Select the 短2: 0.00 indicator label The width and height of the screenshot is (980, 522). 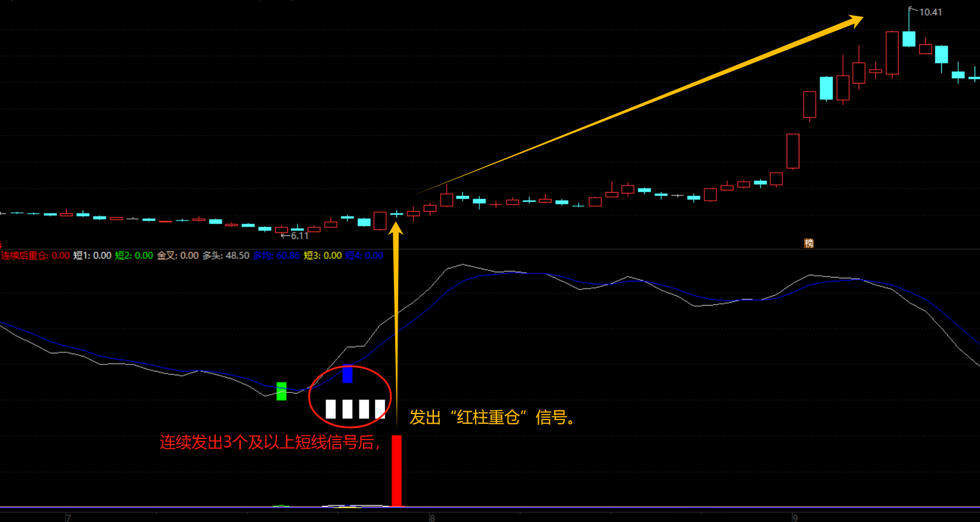pyautogui.click(x=134, y=256)
